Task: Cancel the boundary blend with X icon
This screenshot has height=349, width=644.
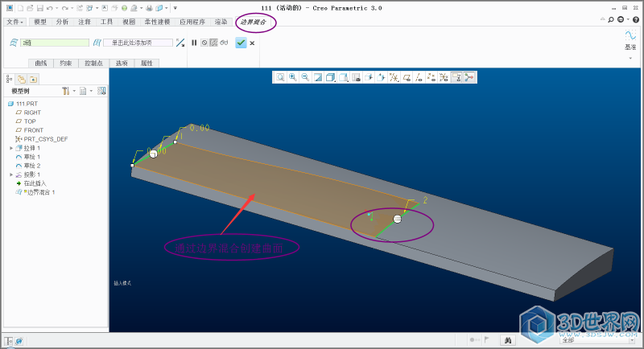Action: tap(252, 43)
